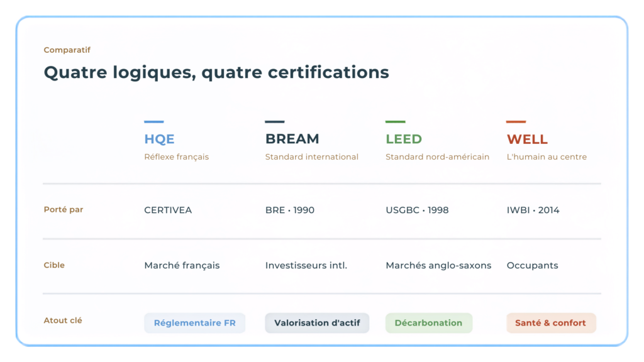Viewport: 644px width, 362px height.
Task: Click the HQE column heading
Action: pos(159,139)
